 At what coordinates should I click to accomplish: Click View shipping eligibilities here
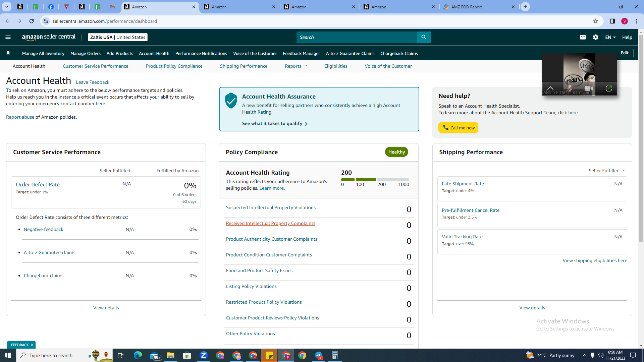tap(595, 260)
